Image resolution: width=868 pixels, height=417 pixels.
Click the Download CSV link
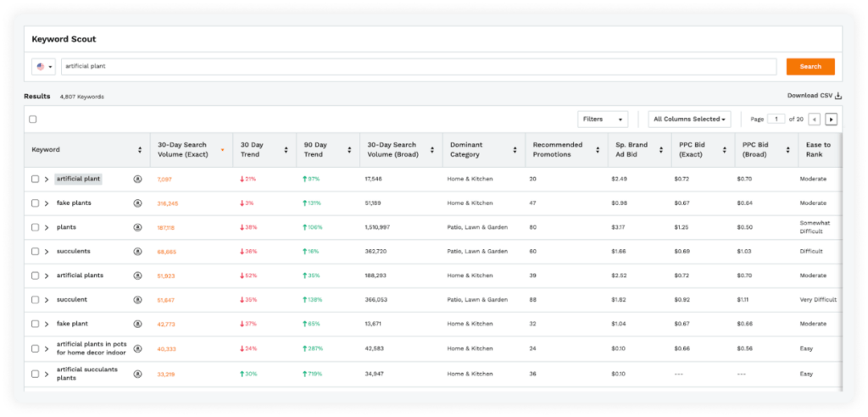810,95
